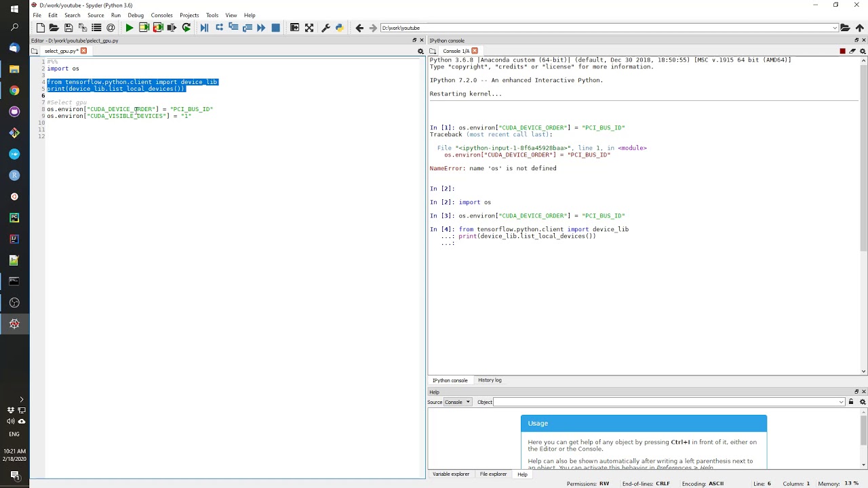Viewport: 868px width, 488px height.
Task: Undock the Editor pane
Action: [414, 41]
